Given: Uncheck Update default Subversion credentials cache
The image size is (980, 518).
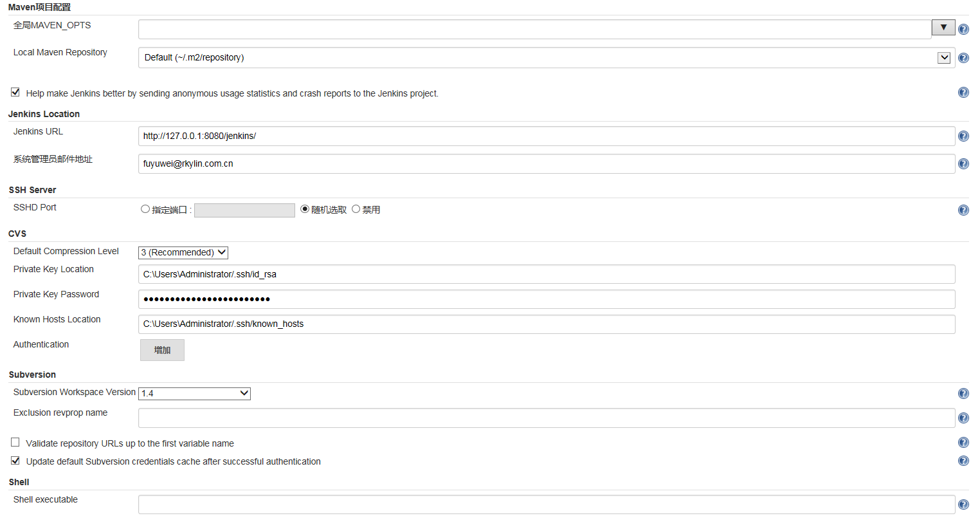Looking at the screenshot, I should point(15,461).
